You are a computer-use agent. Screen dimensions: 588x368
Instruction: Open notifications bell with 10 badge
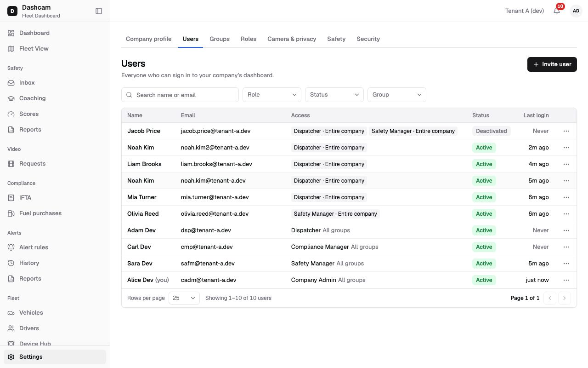click(x=557, y=11)
